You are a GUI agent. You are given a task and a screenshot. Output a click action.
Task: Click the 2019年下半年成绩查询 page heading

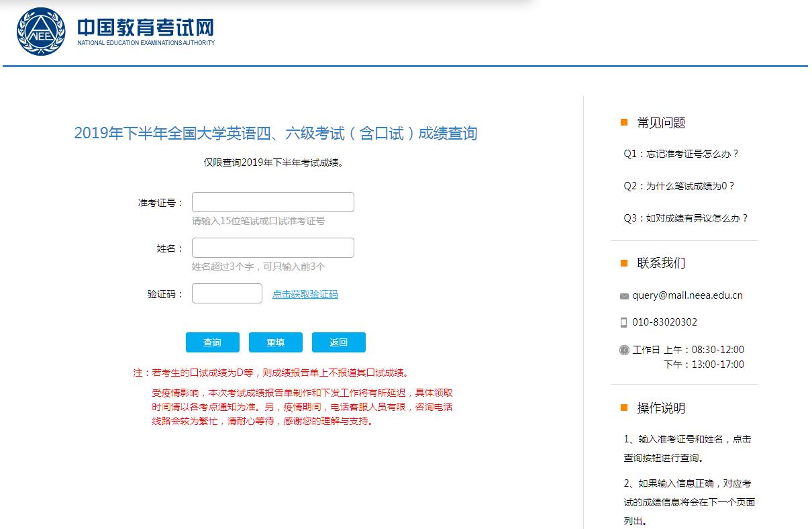275,133
